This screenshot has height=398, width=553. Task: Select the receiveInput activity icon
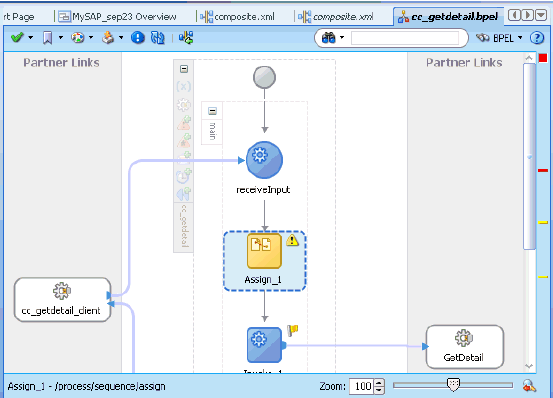click(264, 160)
